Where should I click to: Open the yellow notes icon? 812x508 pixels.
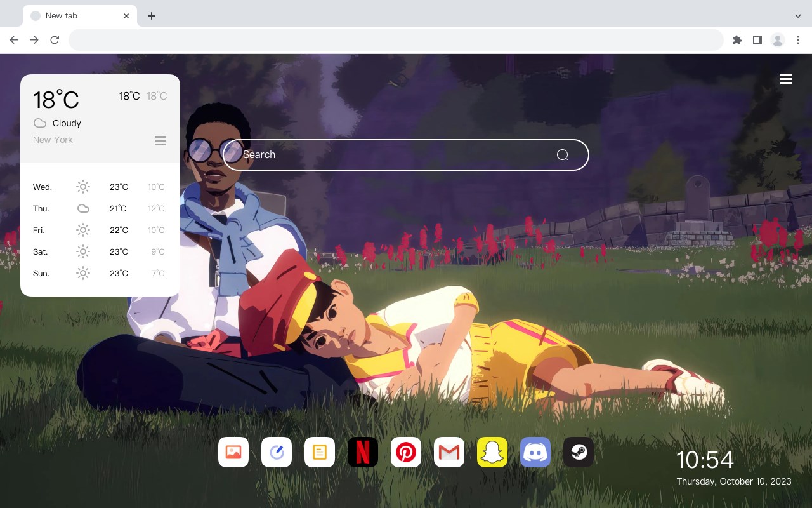tap(320, 452)
